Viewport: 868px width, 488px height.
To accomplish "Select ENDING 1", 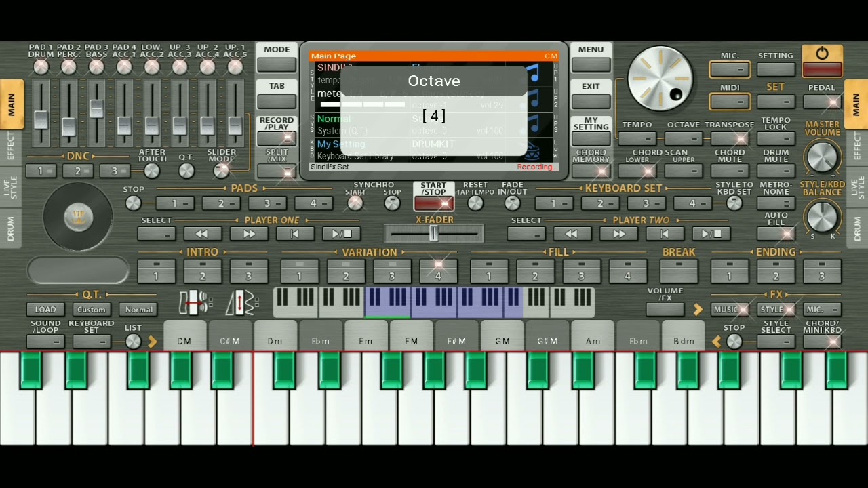I will 730,270.
